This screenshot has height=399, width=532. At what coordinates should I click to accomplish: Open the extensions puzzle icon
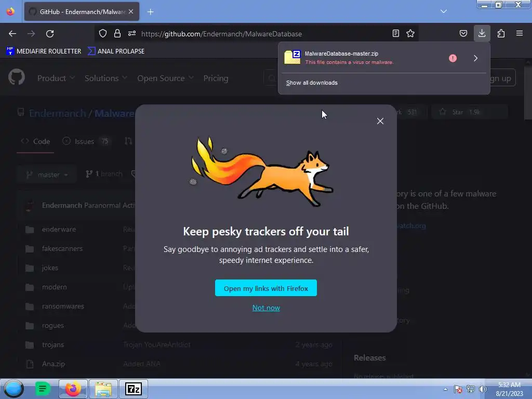click(x=501, y=33)
